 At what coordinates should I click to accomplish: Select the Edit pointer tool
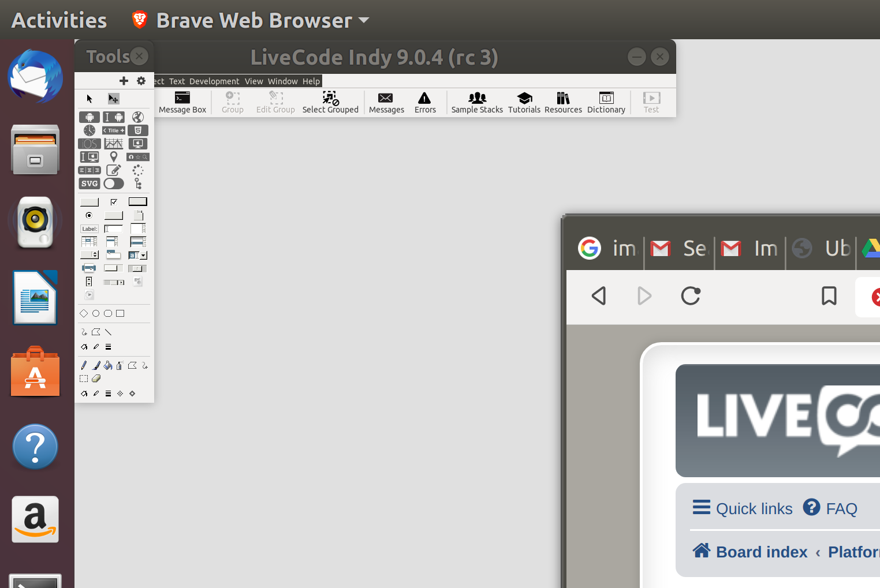coord(113,99)
